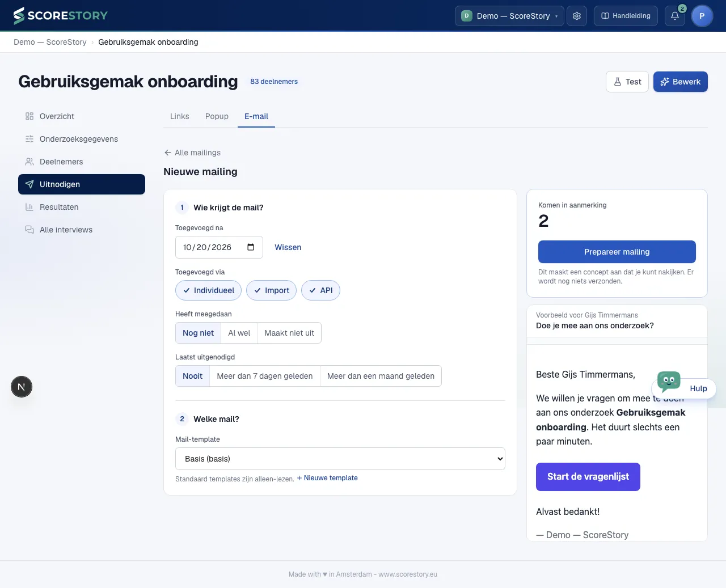
Task: Switch to the Links tab
Action: tap(180, 116)
